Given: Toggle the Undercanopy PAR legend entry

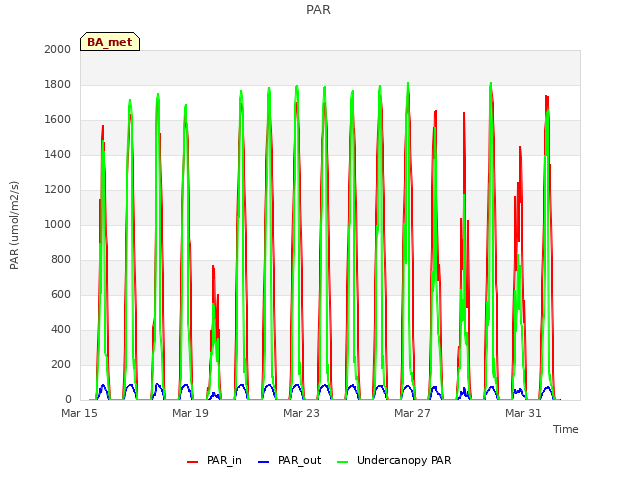Looking at the screenshot, I should tap(394, 460).
